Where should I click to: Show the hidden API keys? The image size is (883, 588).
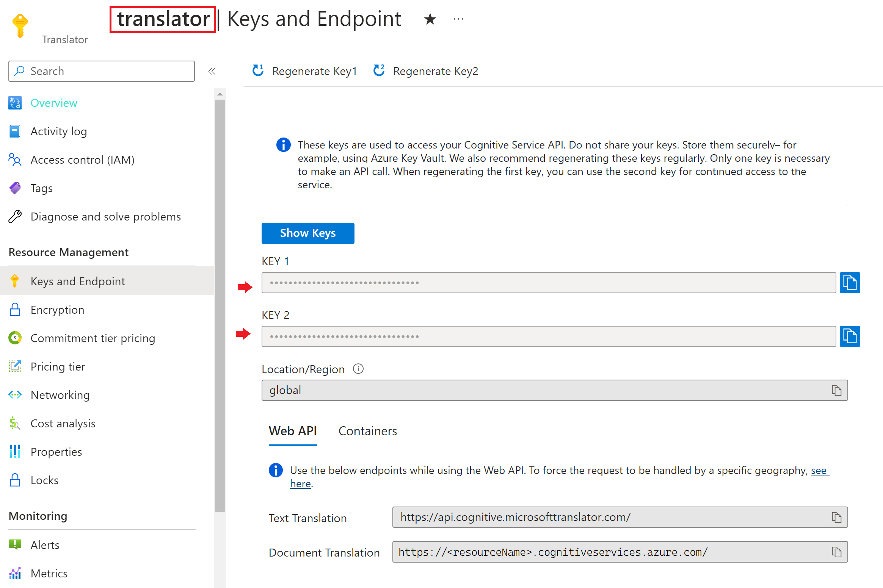click(x=307, y=233)
